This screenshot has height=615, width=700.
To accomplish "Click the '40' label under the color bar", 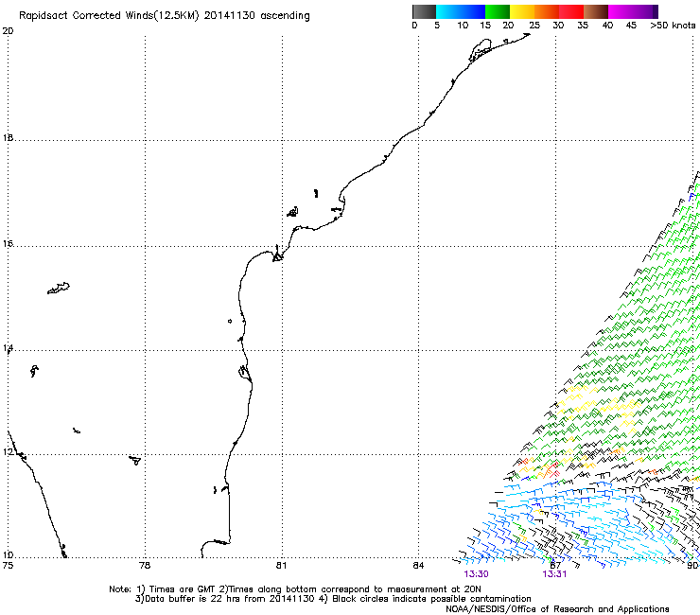I will coord(607,26).
